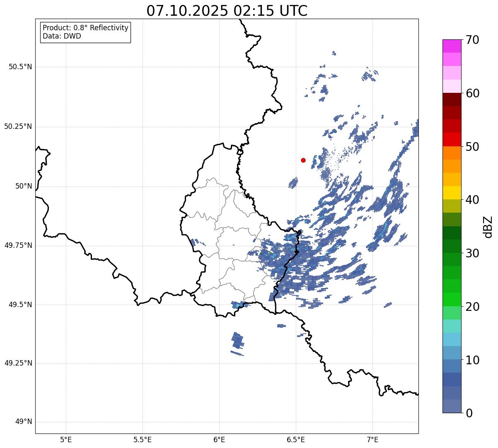
Task: Click the 49.25°N latitude label
Action: coord(18,363)
